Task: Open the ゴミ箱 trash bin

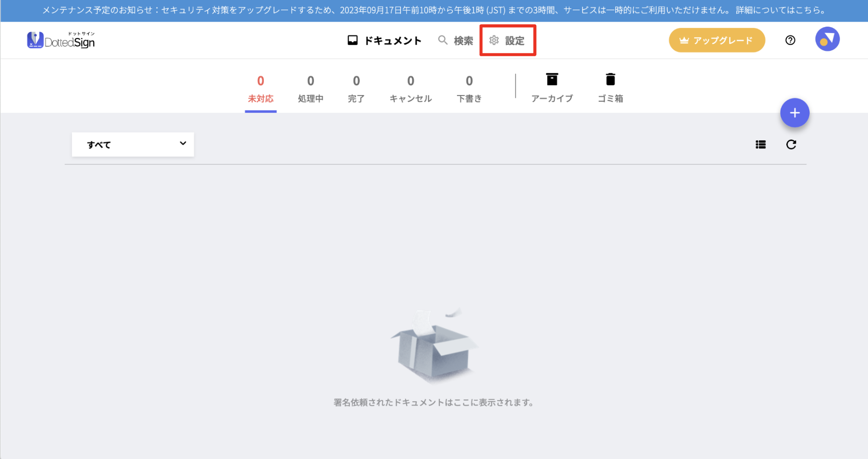Action: point(610,88)
